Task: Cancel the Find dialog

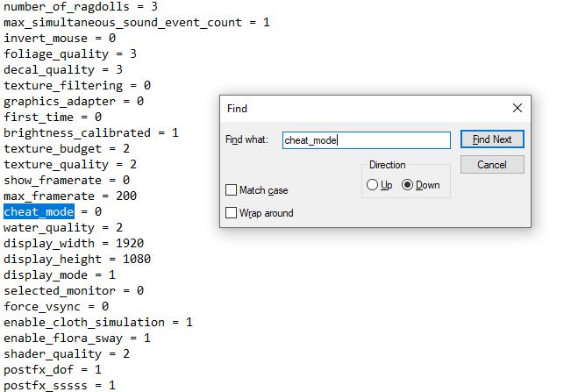Action: click(492, 165)
